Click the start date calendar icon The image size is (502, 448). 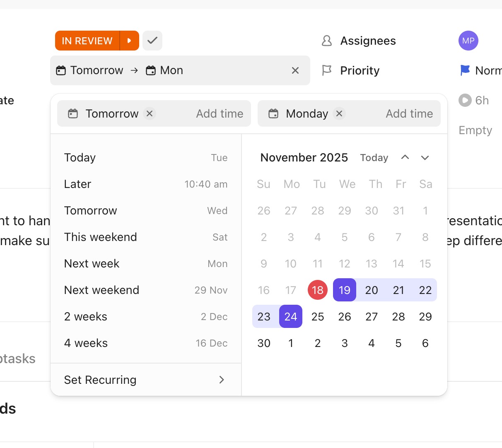tap(73, 113)
